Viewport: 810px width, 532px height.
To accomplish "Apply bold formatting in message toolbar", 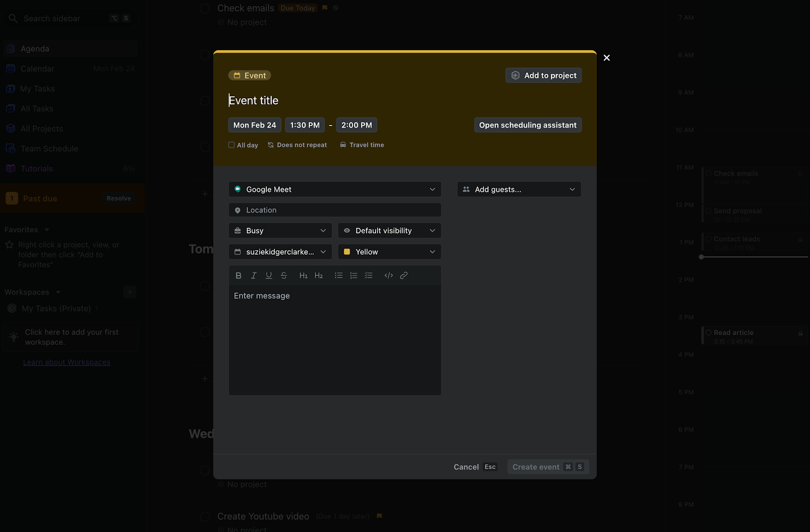I will [x=238, y=275].
